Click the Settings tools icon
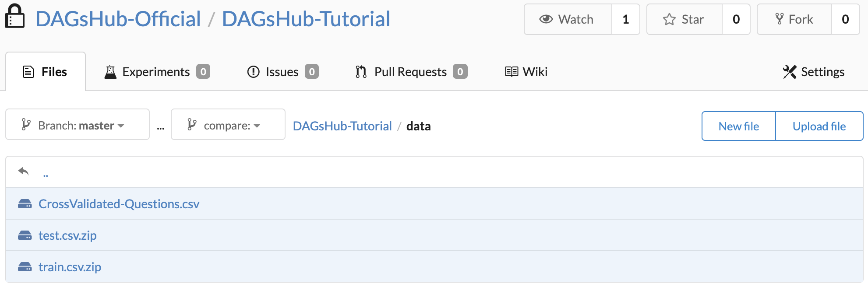The height and width of the screenshot is (287, 868). pos(790,71)
